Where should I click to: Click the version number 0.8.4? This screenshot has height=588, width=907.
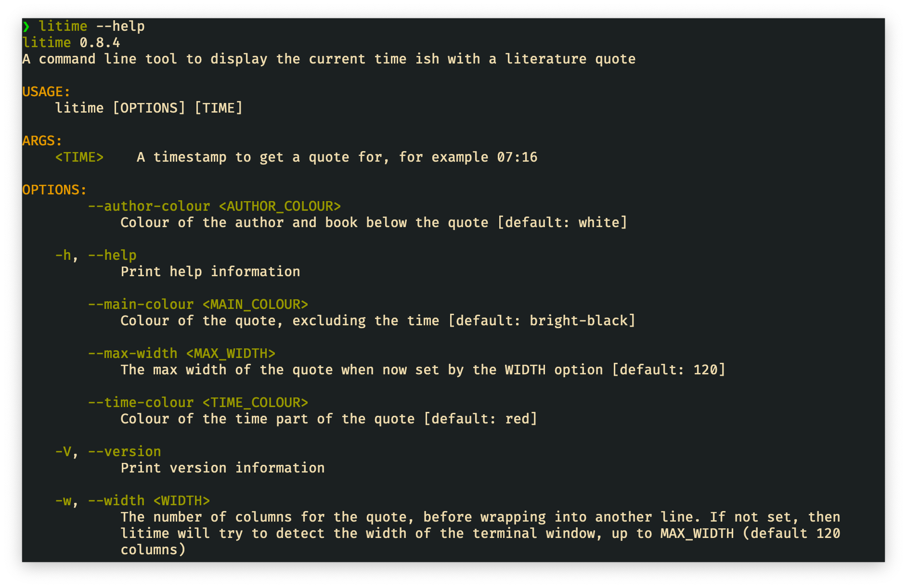100,43
